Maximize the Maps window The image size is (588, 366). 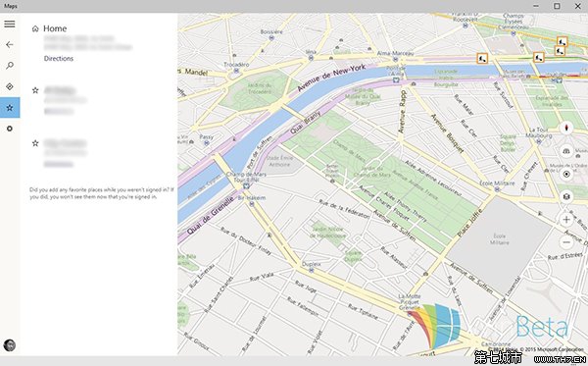(x=558, y=6)
